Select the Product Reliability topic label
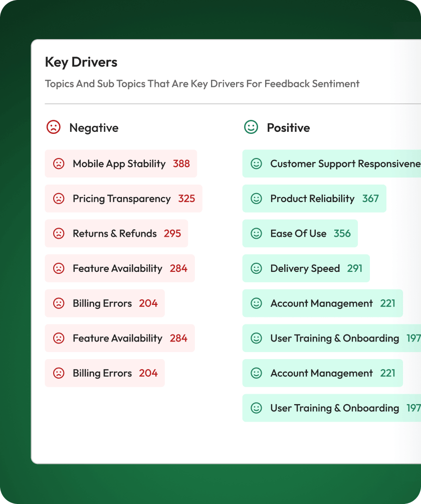Image resolution: width=421 pixels, height=504 pixels. (312, 199)
